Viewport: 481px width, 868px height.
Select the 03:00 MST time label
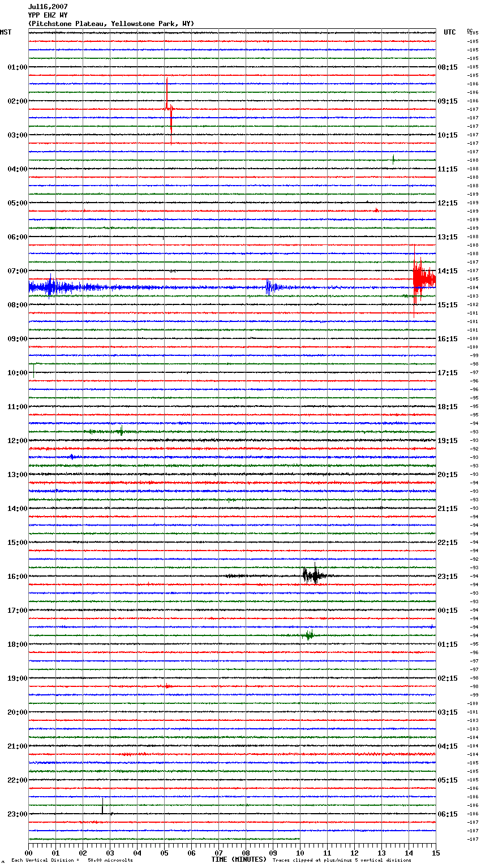click(17, 135)
